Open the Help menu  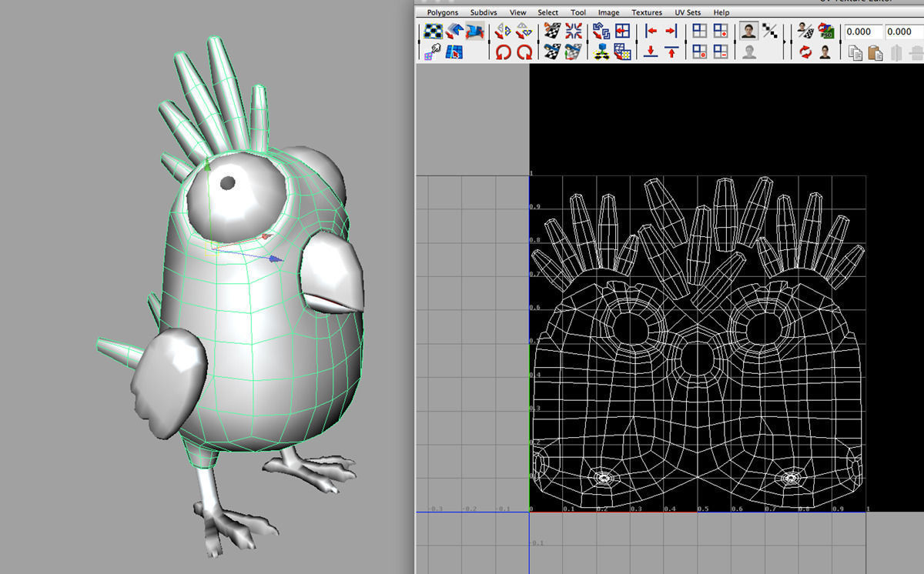(721, 13)
